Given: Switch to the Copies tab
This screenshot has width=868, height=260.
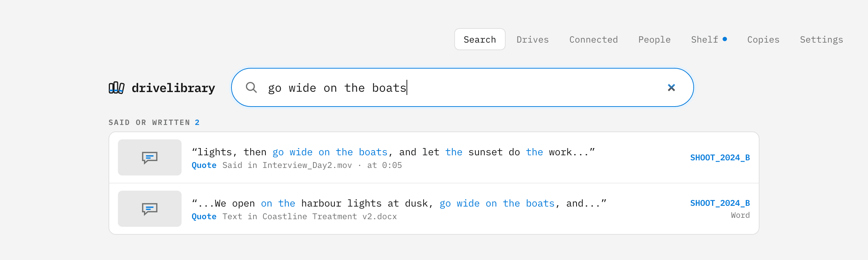Looking at the screenshot, I should tap(763, 39).
